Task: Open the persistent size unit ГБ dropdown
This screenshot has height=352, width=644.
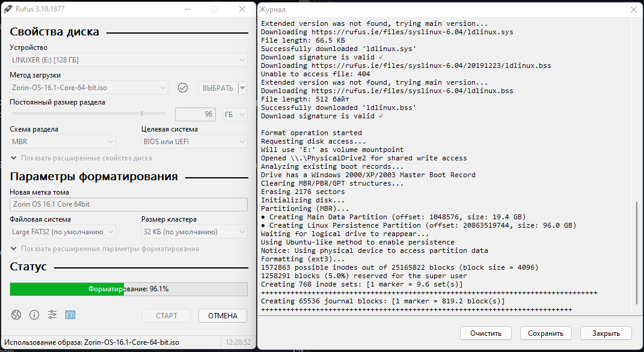Action: coord(235,114)
